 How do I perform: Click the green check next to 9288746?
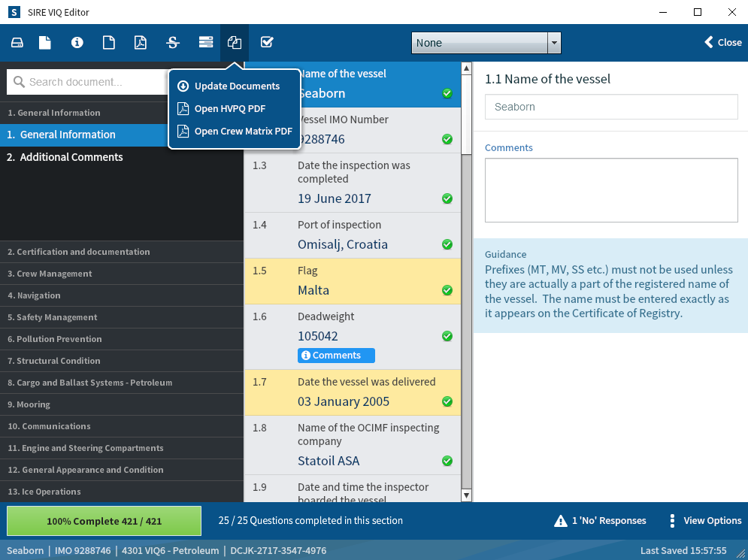click(x=447, y=139)
